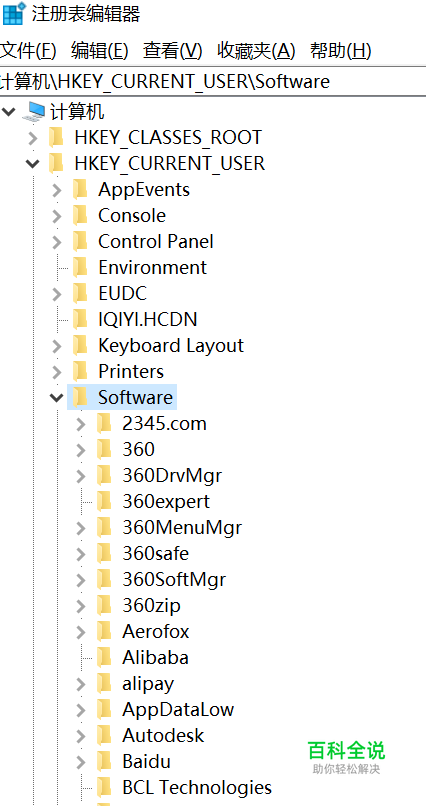This screenshot has width=426, height=806.
Task: Expand the HKEY_CLASSES_ROOT hive
Action: click(32, 138)
